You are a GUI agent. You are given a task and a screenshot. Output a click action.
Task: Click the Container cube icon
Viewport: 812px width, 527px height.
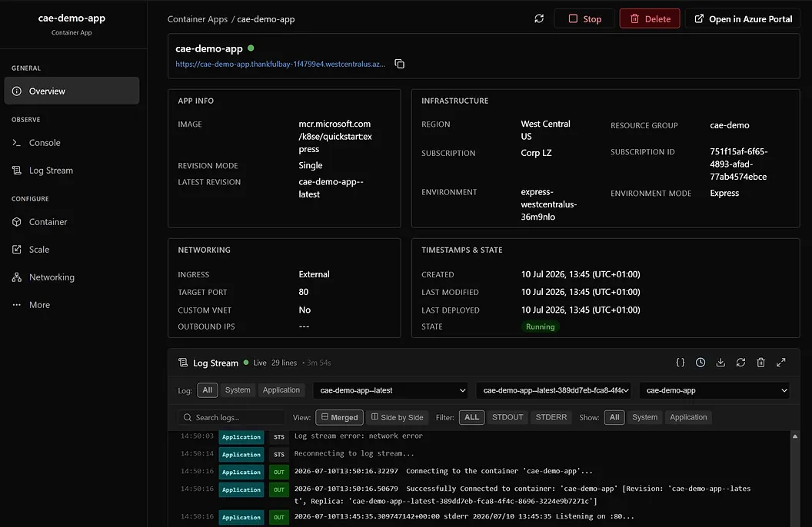(17, 222)
